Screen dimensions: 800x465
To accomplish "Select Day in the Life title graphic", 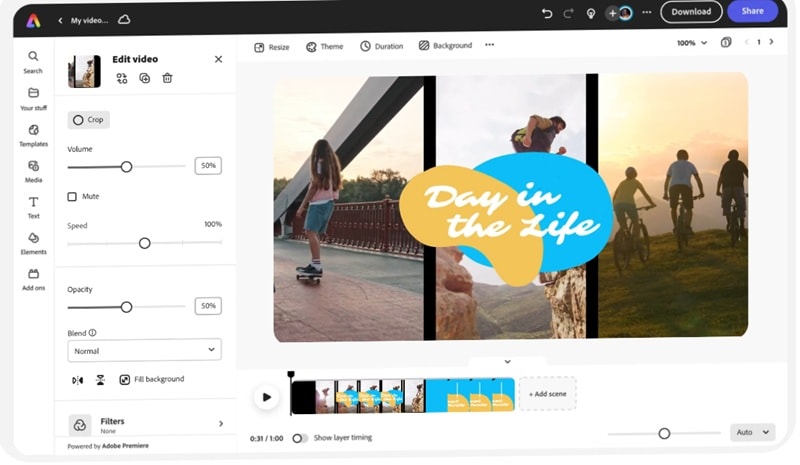I will pyautogui.click(x=507, y=217).
